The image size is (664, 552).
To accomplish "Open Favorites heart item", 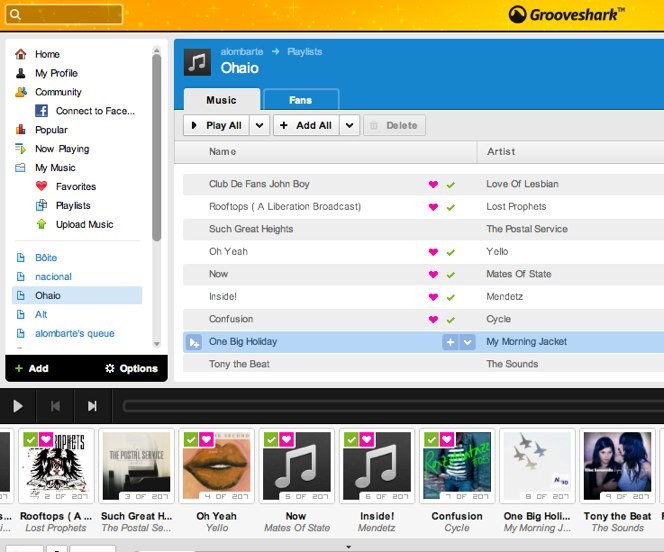I will point(42,186).
